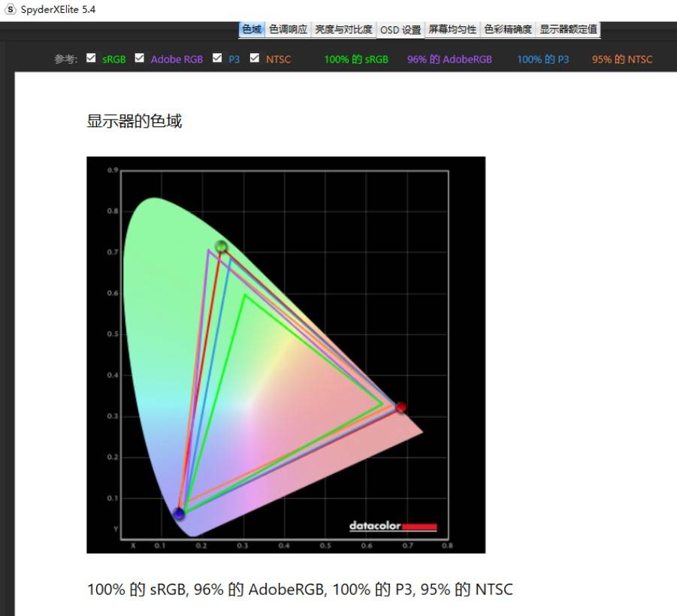
Task: Open the 亮度与对比度 tab
Action: (343, 29)
